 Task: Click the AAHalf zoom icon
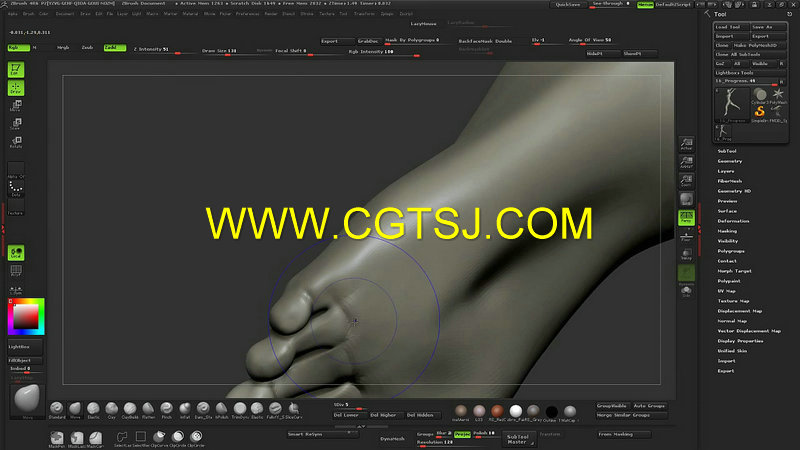pos(686,162)
